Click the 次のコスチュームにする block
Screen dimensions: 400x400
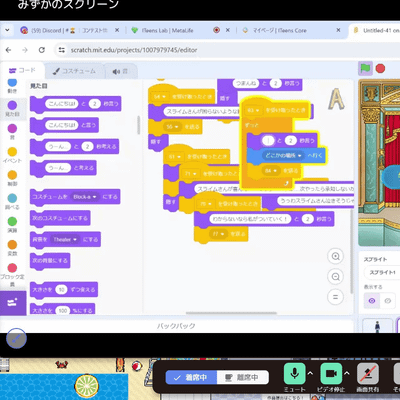(x=60, y=218)
